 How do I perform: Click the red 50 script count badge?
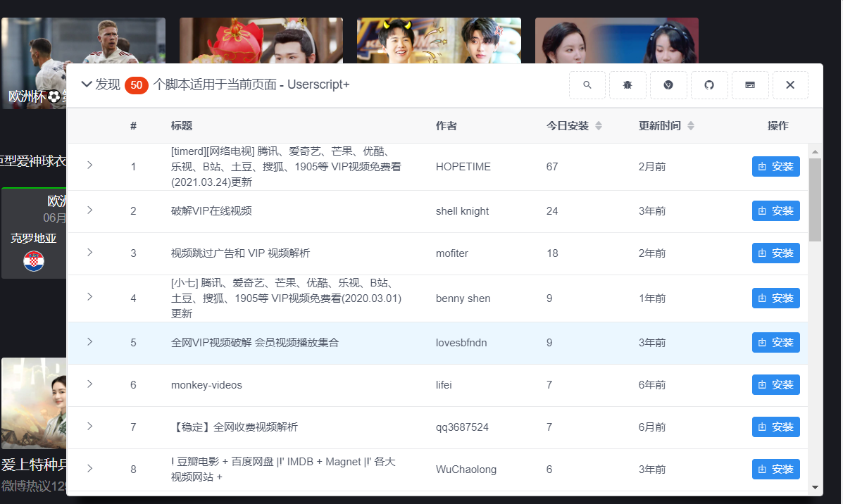137,85
